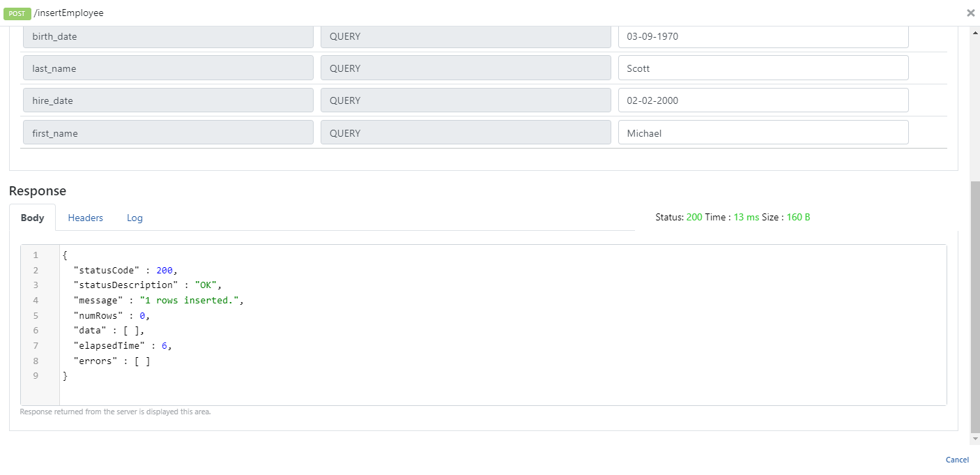The height and width of the screenshot is (475, 980).
Task: Click the QUERY type box for first_name
Action: point(465,133)
